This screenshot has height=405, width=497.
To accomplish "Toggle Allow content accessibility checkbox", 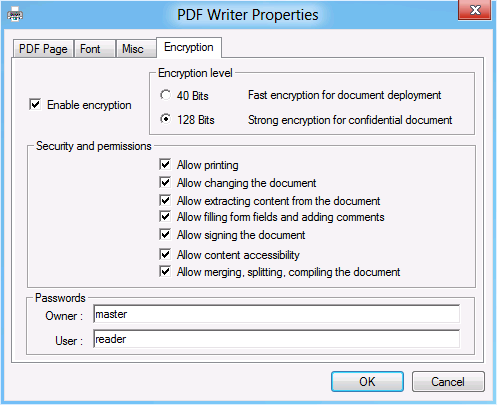I will click(165, 255).
